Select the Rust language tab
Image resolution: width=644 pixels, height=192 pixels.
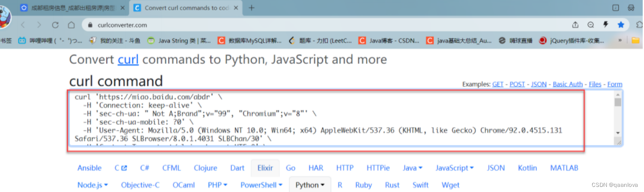coord(392,185)
